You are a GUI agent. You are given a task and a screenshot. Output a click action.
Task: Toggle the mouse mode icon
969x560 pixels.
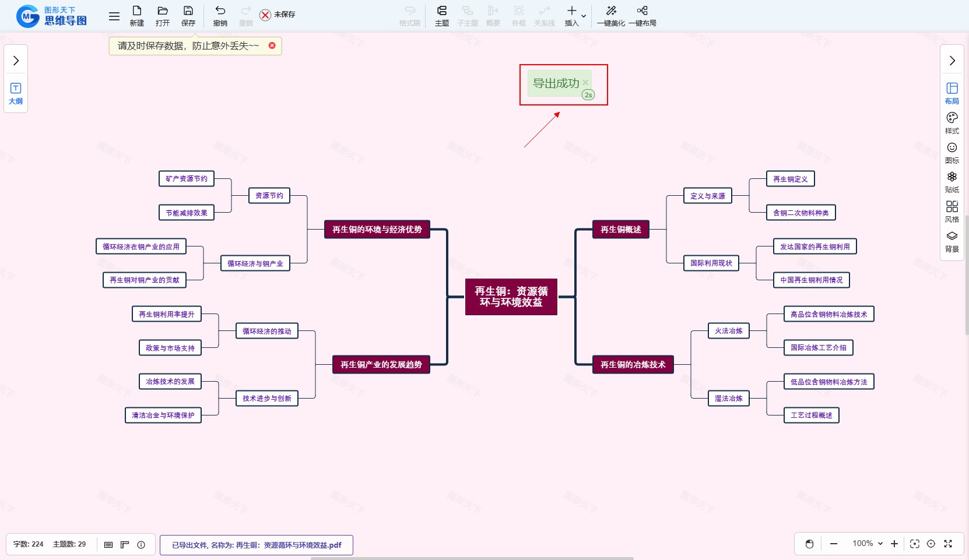(809, 544)
